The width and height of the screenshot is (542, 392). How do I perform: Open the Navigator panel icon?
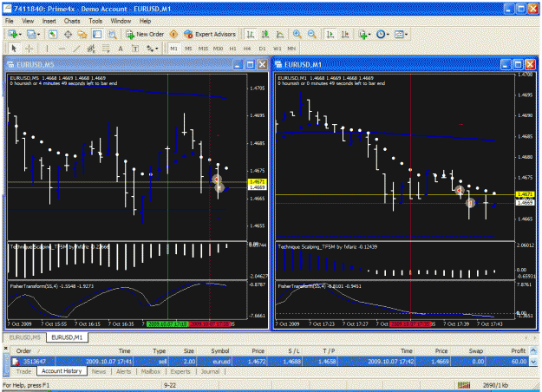point(82,34)
